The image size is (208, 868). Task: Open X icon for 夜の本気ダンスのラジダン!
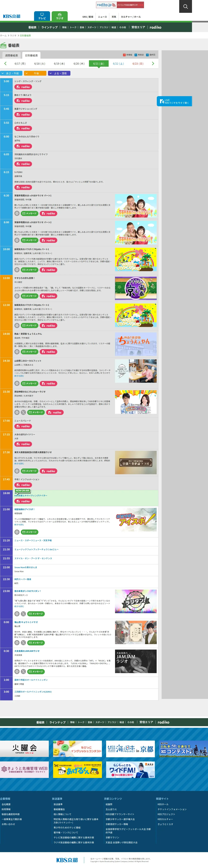point(23,614)
